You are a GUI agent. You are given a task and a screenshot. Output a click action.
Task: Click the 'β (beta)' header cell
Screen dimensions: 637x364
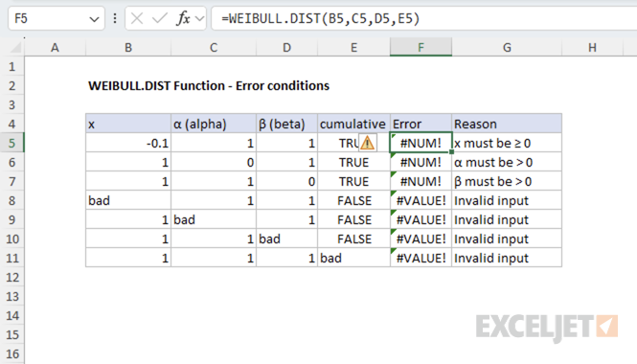click(286, 124)
